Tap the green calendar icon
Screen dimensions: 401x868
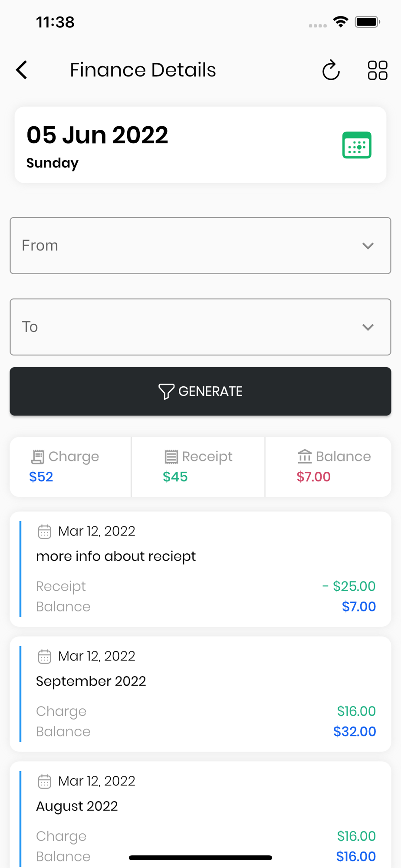pyautogui.click(x=357, y=145)
